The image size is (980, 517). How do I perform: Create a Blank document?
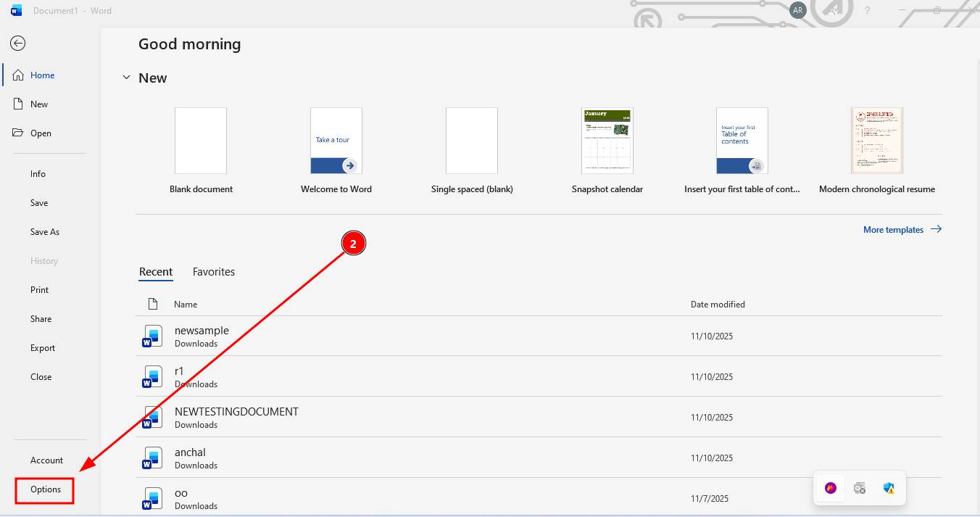(x=201, y=141)
